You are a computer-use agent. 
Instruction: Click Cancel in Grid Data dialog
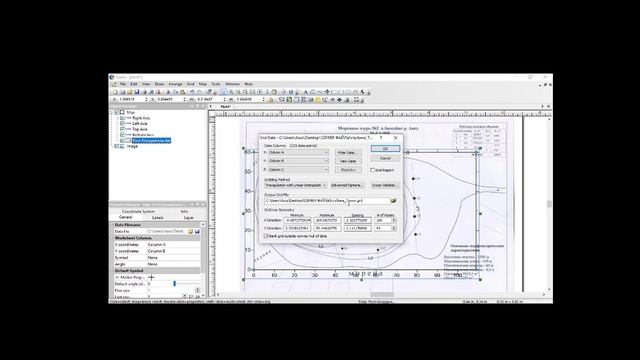(x=385, y=158)
